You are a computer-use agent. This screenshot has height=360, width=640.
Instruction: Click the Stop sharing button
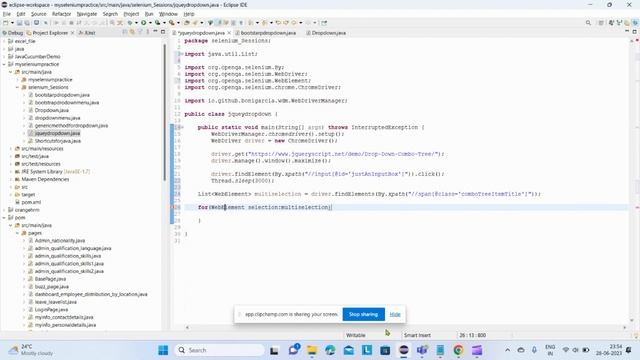[363, 314]
